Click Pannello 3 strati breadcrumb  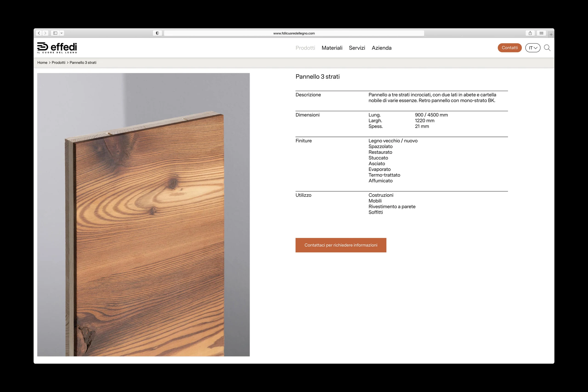click(83, 62)
